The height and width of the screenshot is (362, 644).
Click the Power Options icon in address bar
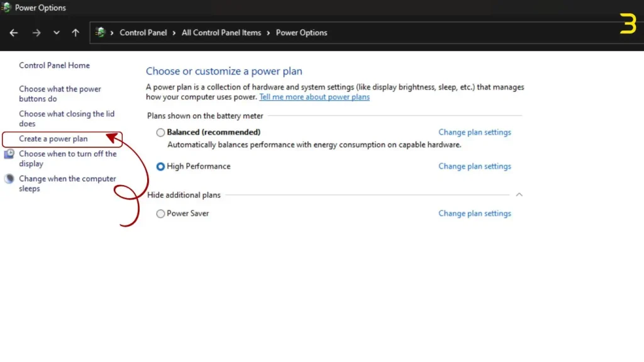click(100, 33)
